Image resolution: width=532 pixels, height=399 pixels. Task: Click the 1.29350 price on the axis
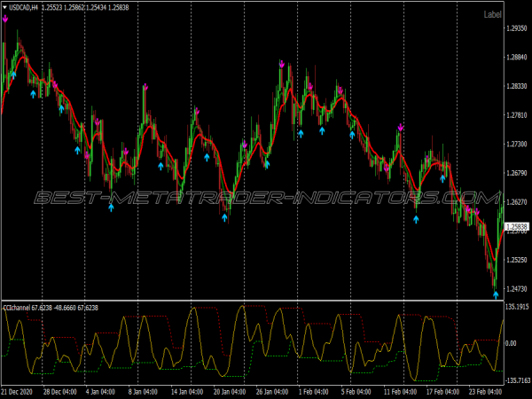pos(516,28)
